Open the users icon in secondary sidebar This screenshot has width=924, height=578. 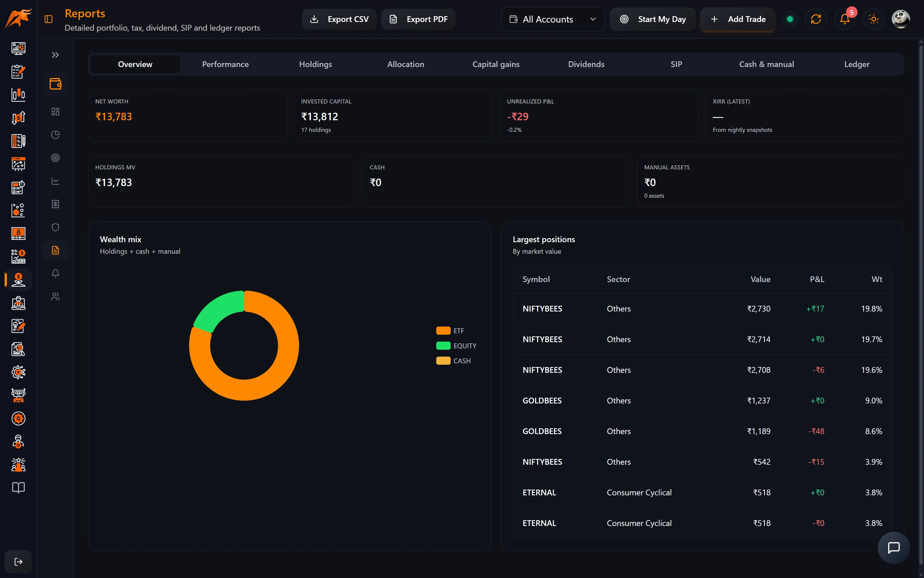[55, 297]
